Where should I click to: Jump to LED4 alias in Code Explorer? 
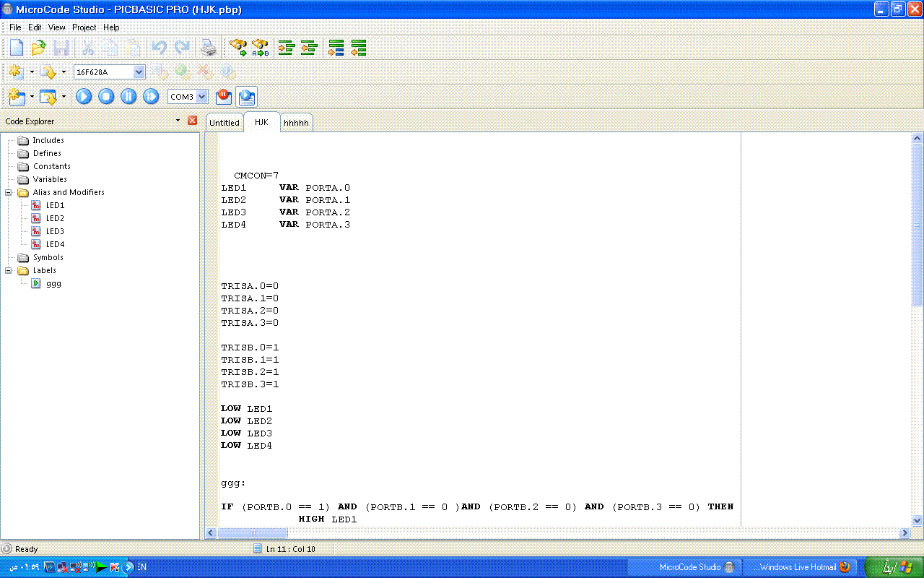pos(55,244)
